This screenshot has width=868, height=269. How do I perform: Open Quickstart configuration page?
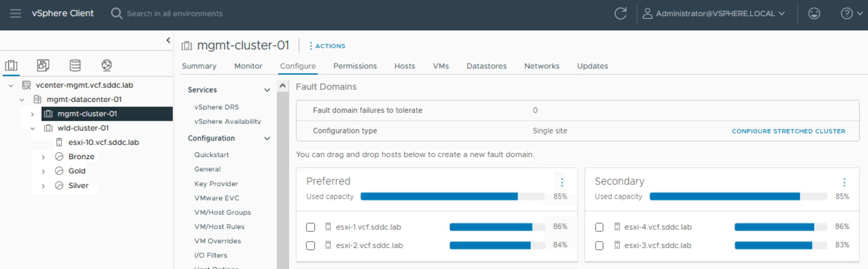pos(211,155)
